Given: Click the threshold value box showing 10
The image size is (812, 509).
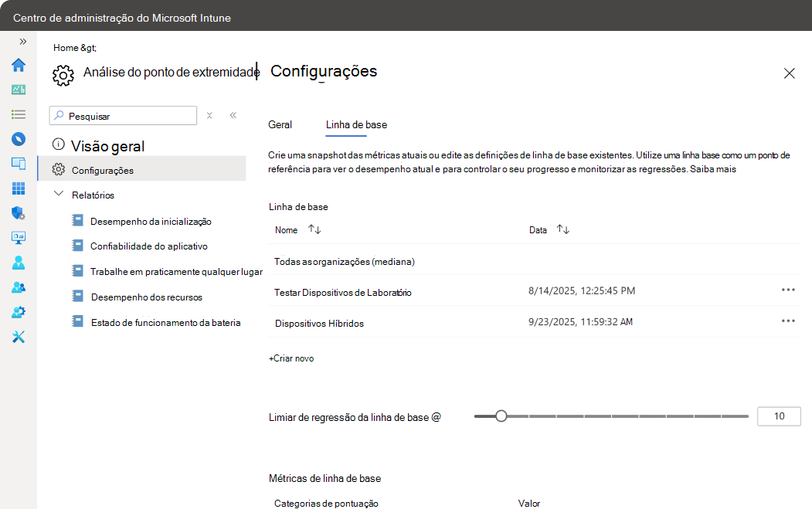Looking at the screenshot, I should [x=779, y=416].
